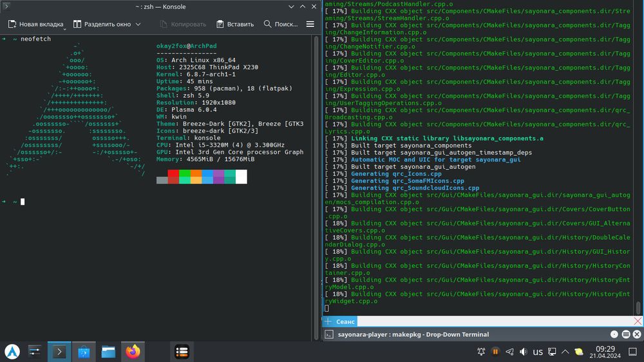
Task: Click the Поиск search button
Action: [x=281, y=24]
